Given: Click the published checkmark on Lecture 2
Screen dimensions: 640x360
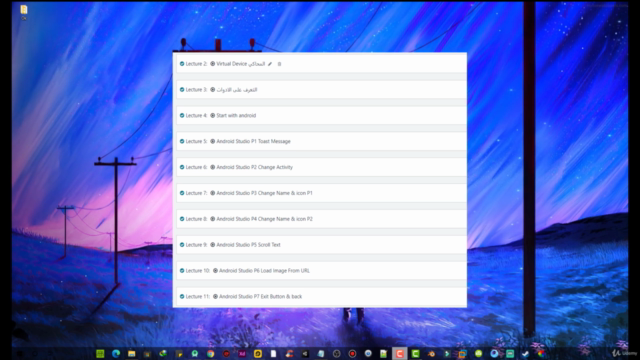Looking at the screenshot, I should [182, 64].
